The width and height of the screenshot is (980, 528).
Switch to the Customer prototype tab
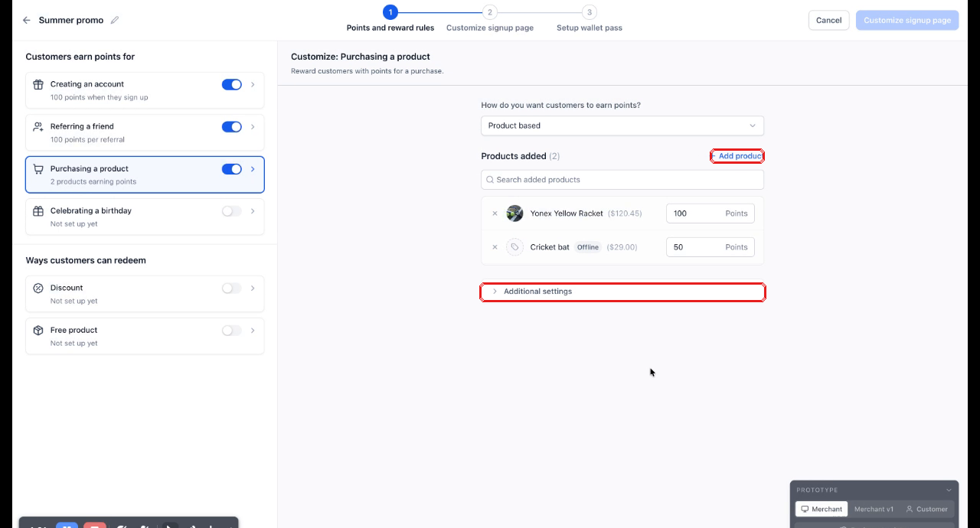926,509
